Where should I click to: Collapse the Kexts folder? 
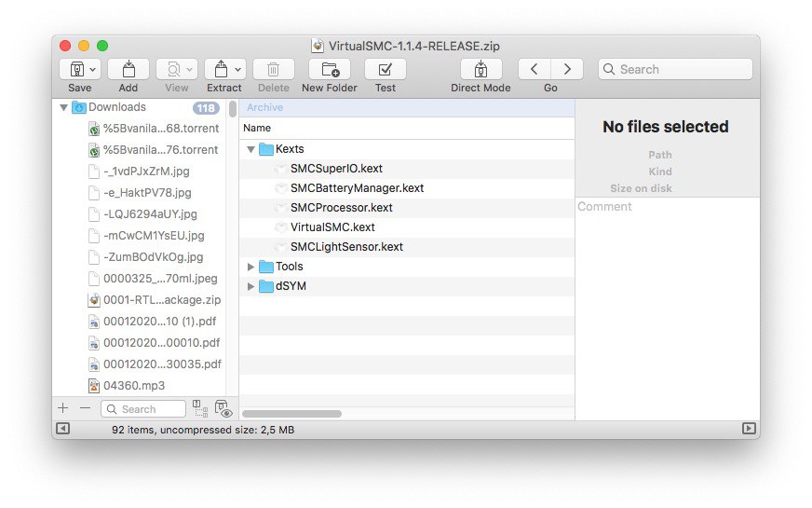click(x=251, y=150)
